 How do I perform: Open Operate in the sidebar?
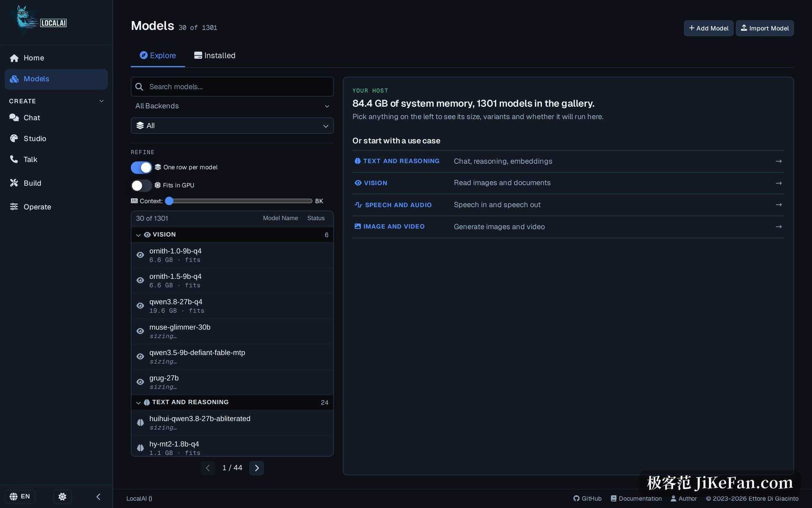pyautogui.click(x=56, y=207)
